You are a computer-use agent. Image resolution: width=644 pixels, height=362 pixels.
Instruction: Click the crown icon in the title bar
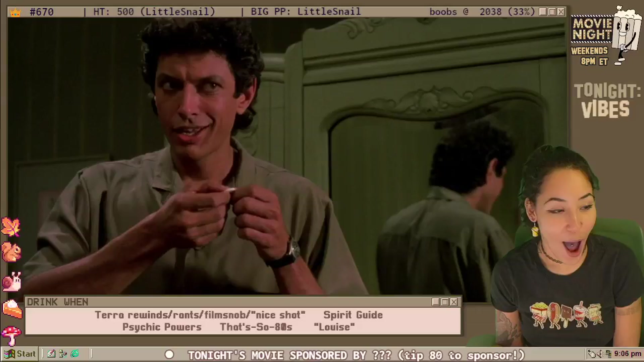[15, 12]
